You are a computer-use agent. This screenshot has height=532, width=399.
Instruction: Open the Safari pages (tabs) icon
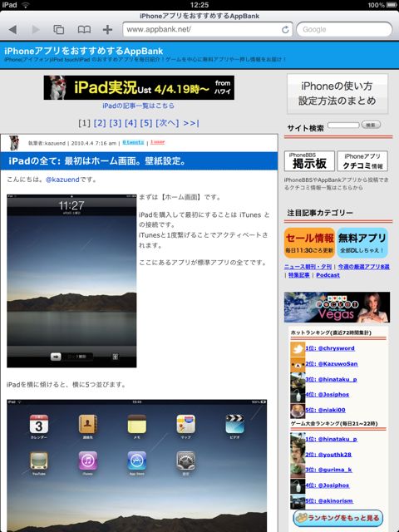pyautogui.click(x=59, y=30)
